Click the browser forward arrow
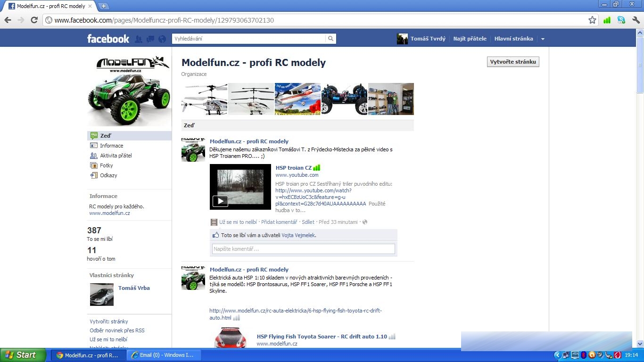This screenshot has height=362, width=644. point(21,20)
